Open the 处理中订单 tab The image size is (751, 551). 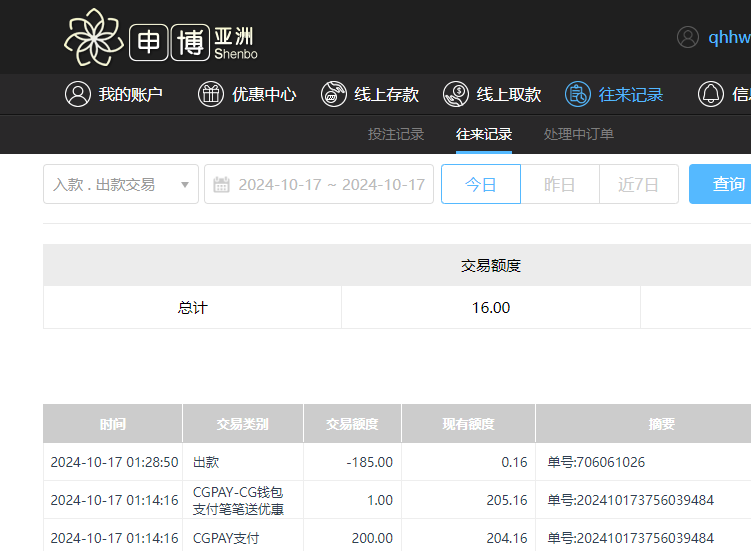[579, 134]
